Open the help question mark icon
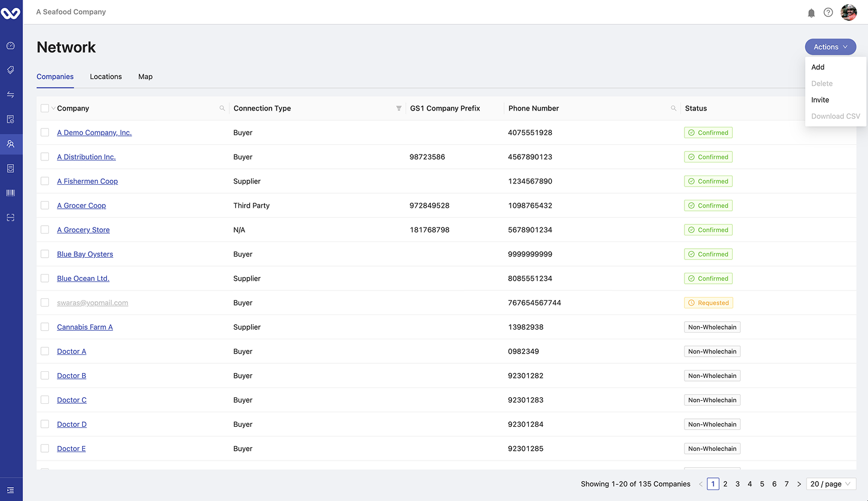Screen dimensions: 868x501 click(828, 13)
